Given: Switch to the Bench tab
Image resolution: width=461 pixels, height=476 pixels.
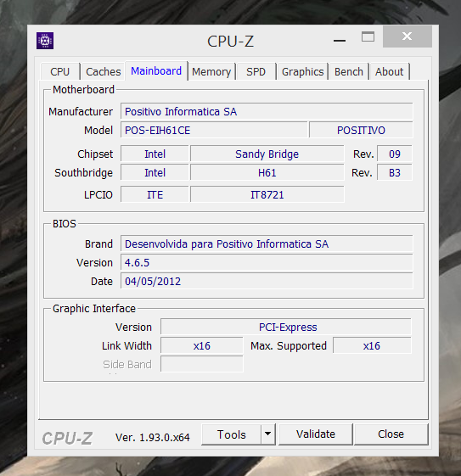Looking at the screenshot, I should tap(349, 72).
